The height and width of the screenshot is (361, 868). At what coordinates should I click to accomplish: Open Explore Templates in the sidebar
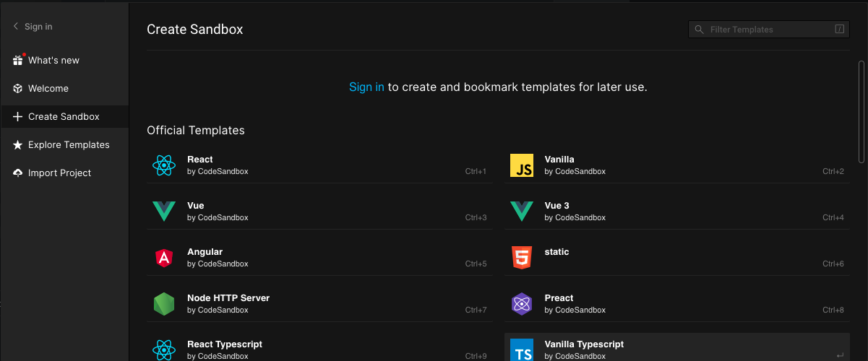[69, 145]
